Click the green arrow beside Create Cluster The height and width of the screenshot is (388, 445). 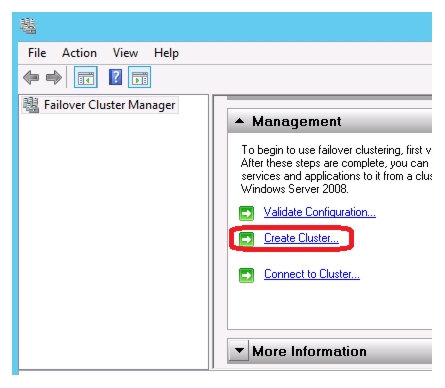246,239
